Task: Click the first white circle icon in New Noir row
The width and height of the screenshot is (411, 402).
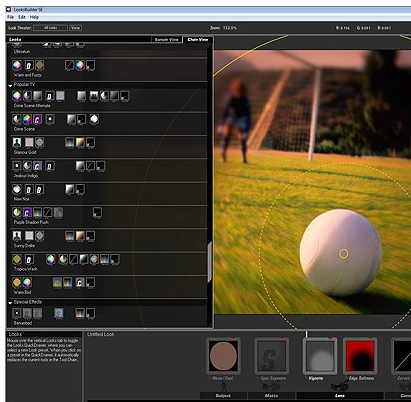Action: [x=17, y=189]
